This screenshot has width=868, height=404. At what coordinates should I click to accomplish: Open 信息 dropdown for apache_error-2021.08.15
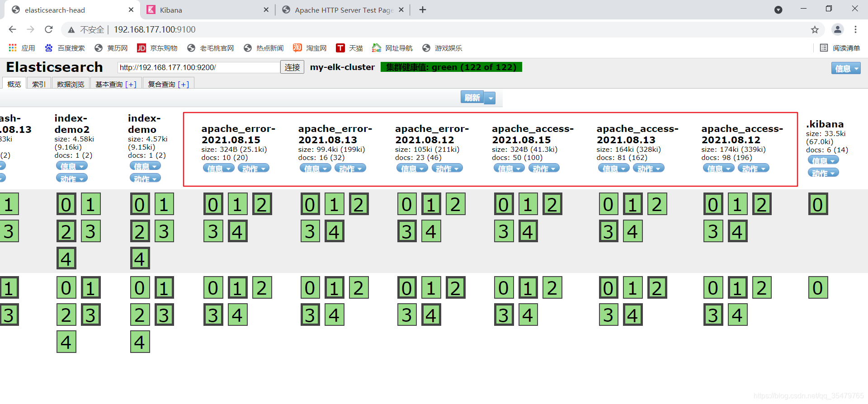tap(219, 168)
